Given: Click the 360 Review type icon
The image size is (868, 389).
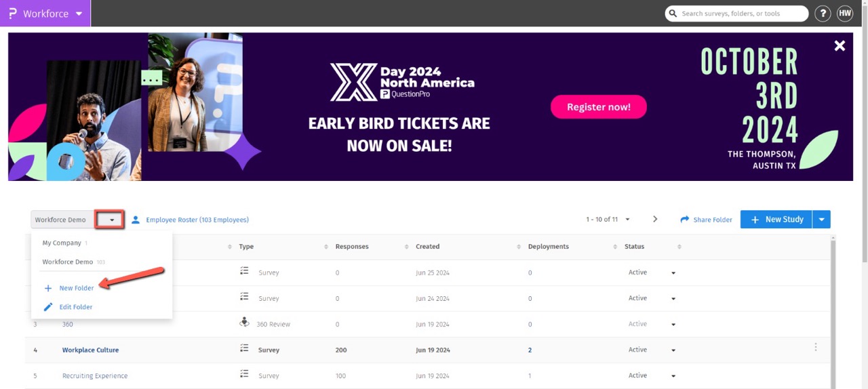Looking at the screenshot, I should (244, 323).
